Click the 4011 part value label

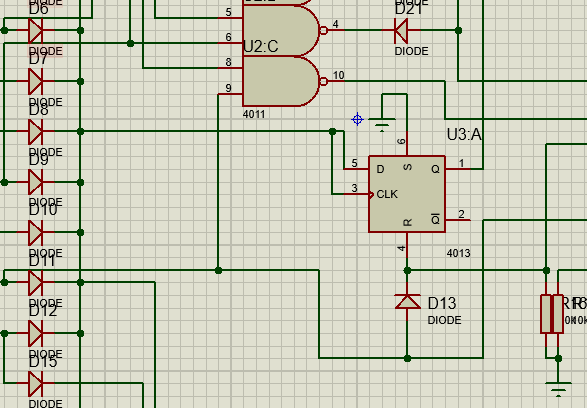(x=254, y=114)
